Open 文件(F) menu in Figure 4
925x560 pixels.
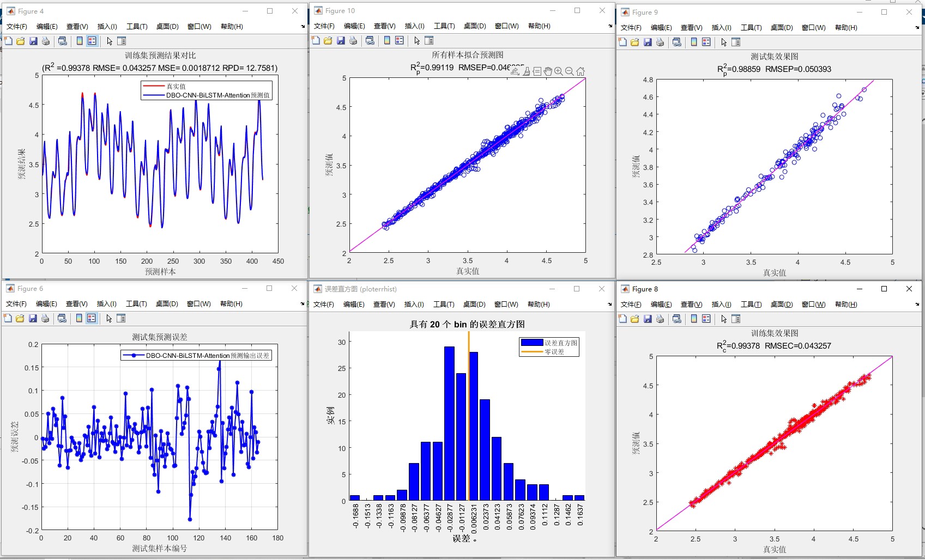tap(17, 26)
